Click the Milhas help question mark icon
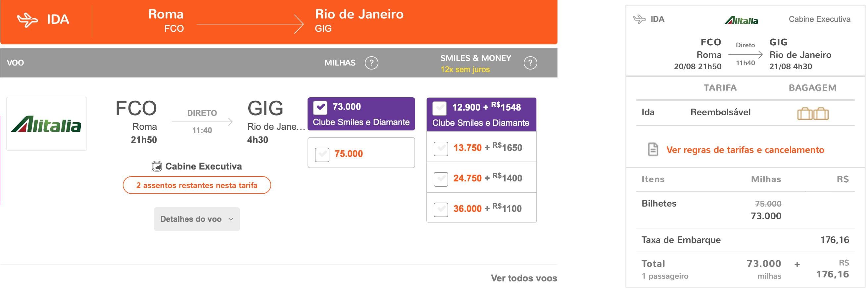Viewport: 868px width, 290px height. click(371, 63)
